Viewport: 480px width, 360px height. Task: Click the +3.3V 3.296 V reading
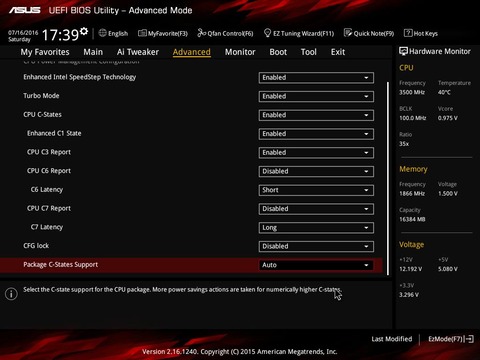pyautogui.click(x=409, y=295)
